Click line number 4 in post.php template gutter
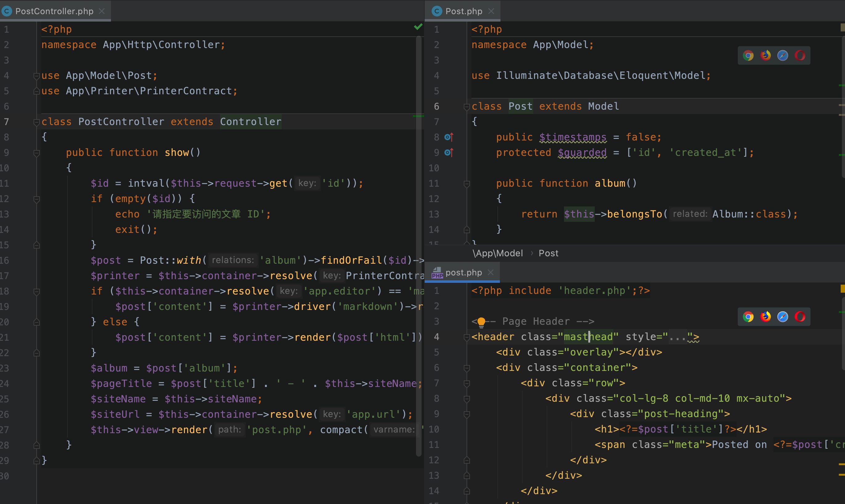 pyautogui.click(x=437, y=337)
